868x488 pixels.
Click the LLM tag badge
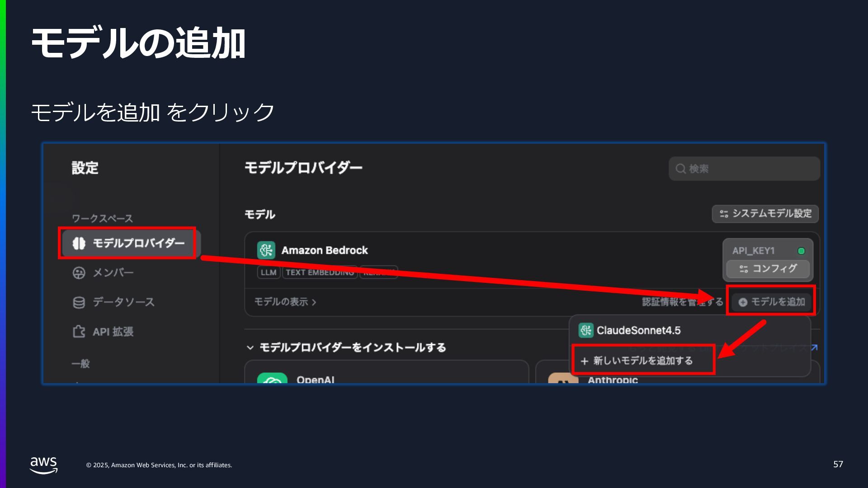pyautogui.click(x=269, y=272)
